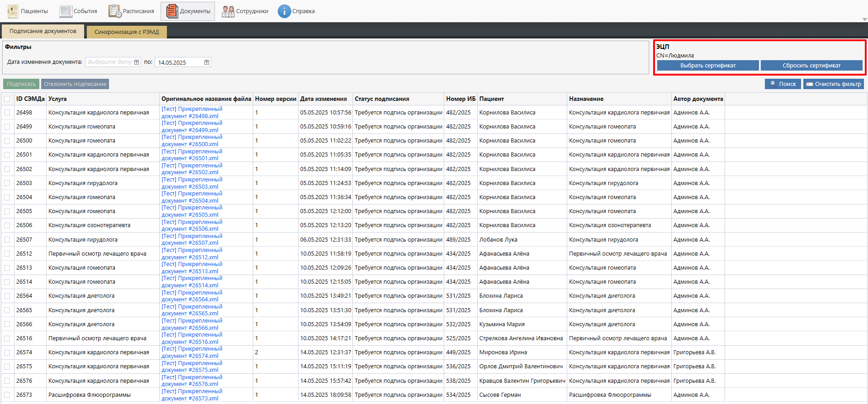Open file link for document #26512.xml
The image size is (868, 404).
(x=192, y=254)
